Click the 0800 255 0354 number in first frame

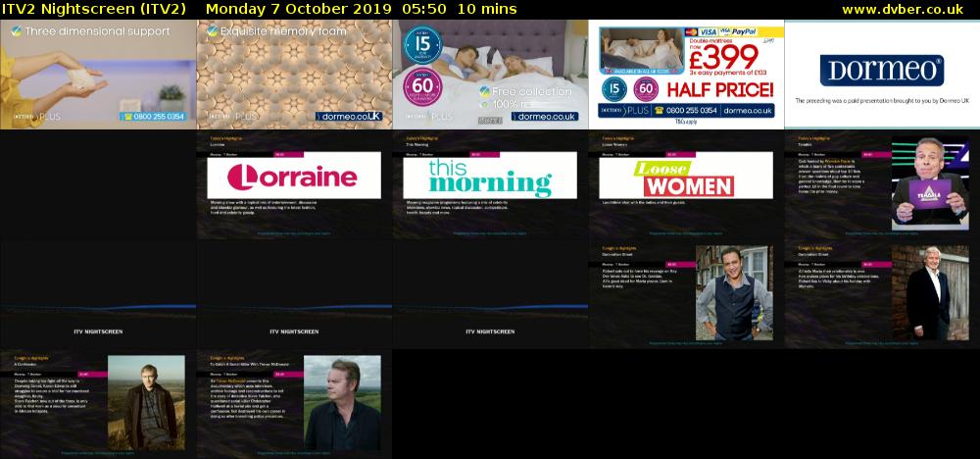[154, 117]
